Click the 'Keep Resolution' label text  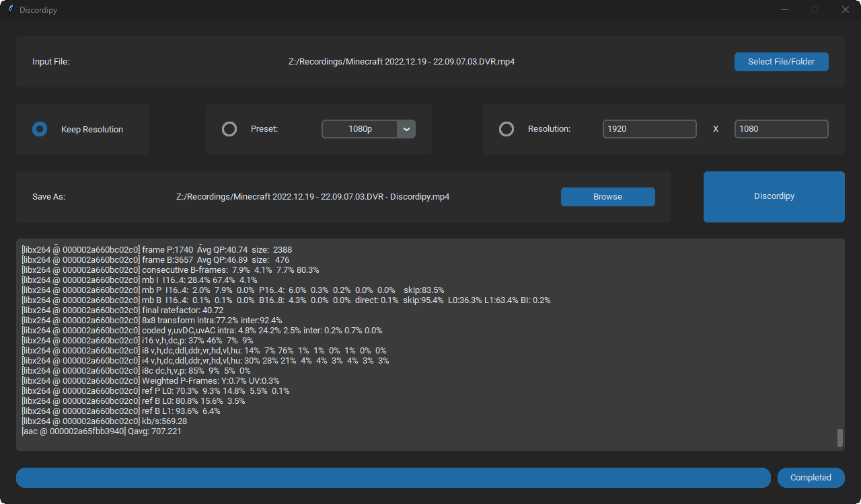coord(92,130)
